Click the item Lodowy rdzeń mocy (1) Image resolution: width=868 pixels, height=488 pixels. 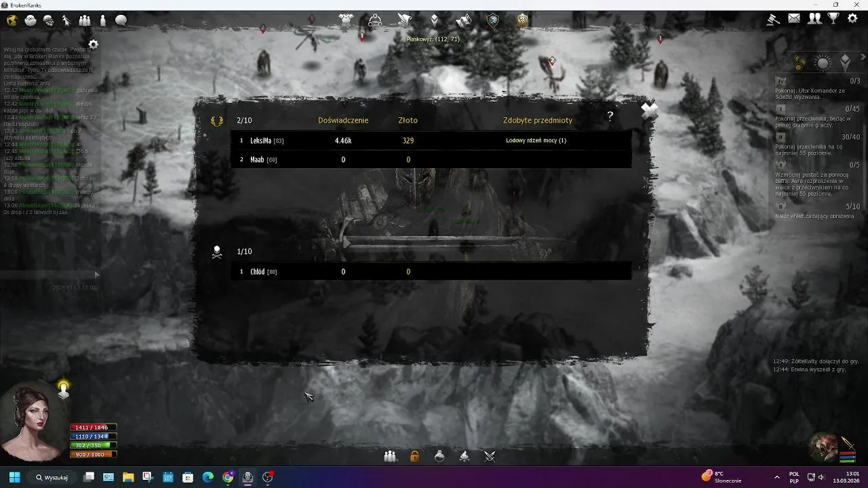click(x=536, y=140)
